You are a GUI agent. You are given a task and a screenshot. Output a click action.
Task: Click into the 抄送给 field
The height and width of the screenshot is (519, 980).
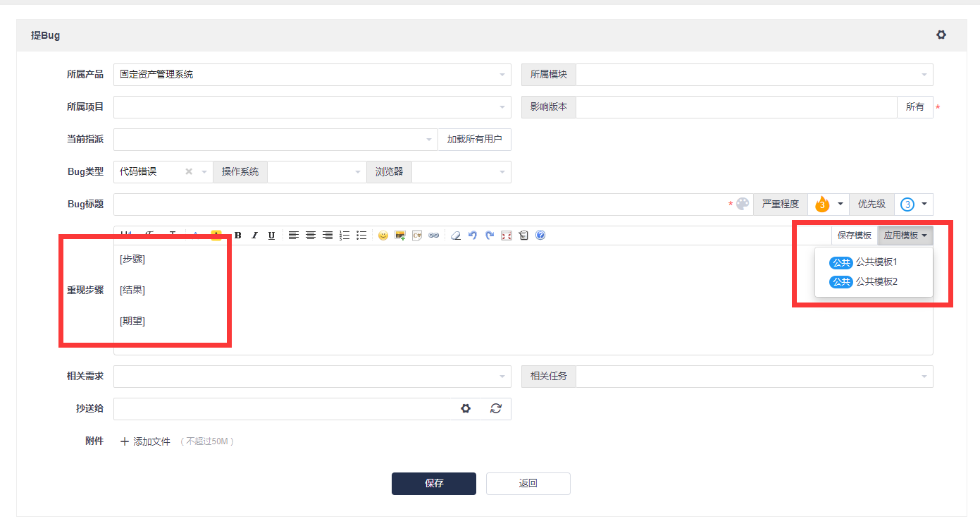tap(283, 408)
